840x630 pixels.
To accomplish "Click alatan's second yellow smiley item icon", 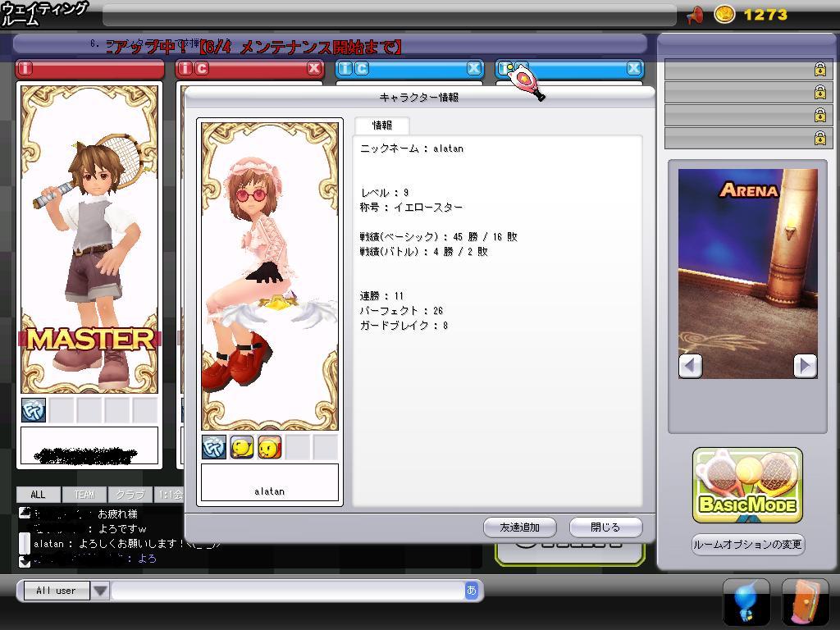I will click(270, 447).
